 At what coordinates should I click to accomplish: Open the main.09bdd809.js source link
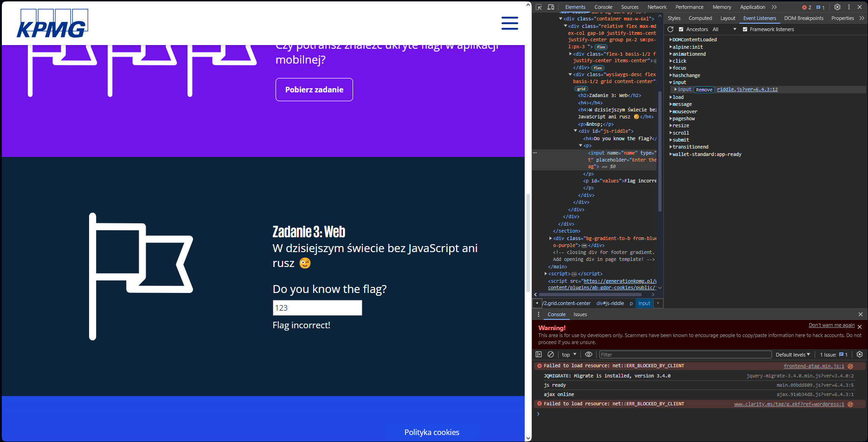point(815,385)
